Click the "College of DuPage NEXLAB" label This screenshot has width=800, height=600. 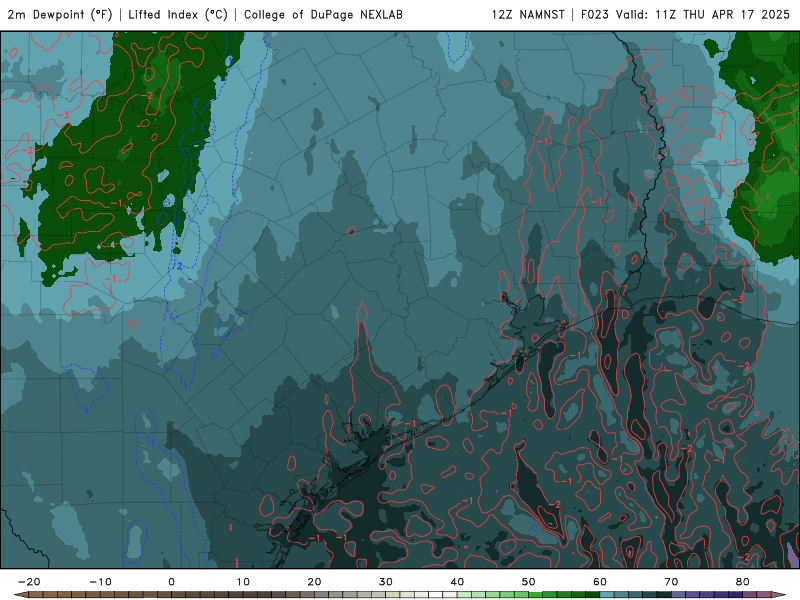[x=323, y=15]
